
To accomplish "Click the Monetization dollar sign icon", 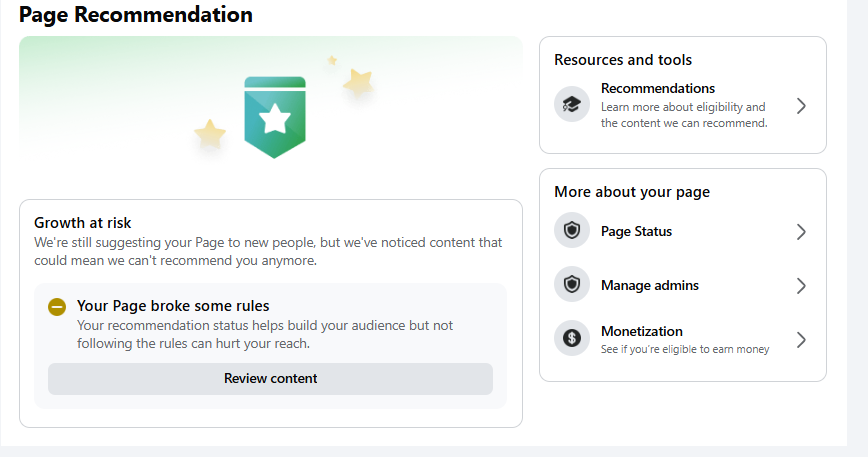I will click(571, 337).
